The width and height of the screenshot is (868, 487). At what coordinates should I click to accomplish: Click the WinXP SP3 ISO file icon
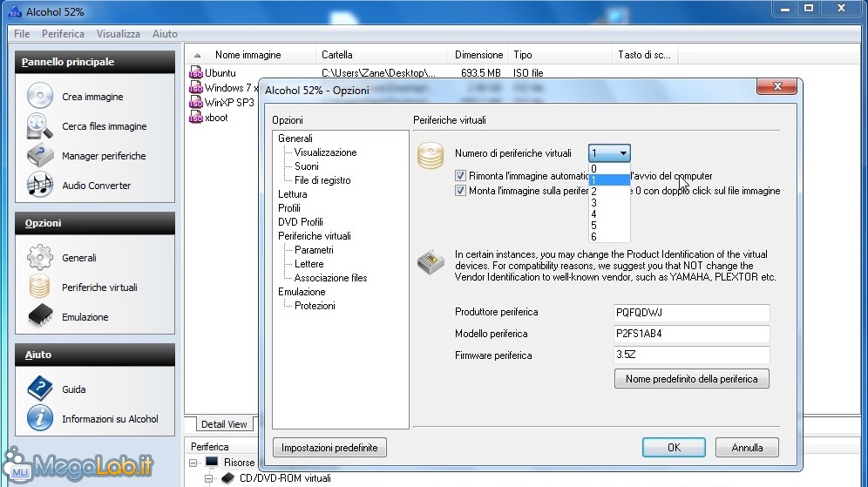[x=196, y=103]
